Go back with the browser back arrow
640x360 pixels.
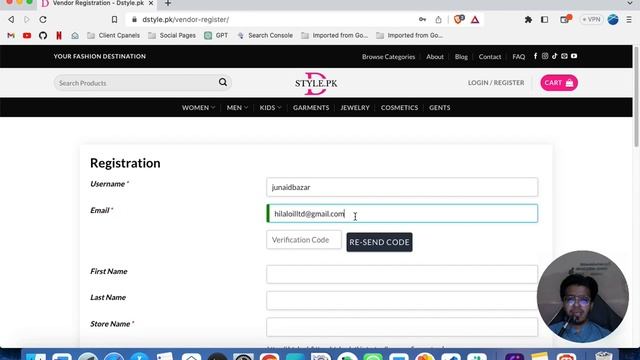coord(11,20)
